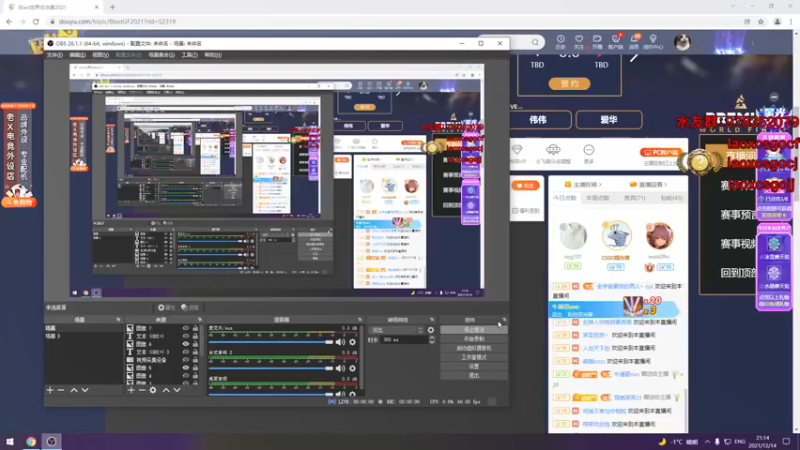Open Douyu 消息 messages icon

(634, 42)
